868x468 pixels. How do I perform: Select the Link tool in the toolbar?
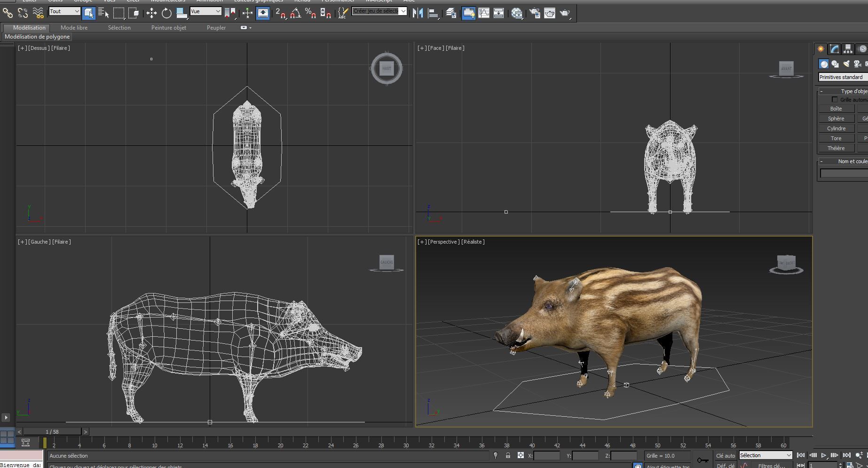8,13
